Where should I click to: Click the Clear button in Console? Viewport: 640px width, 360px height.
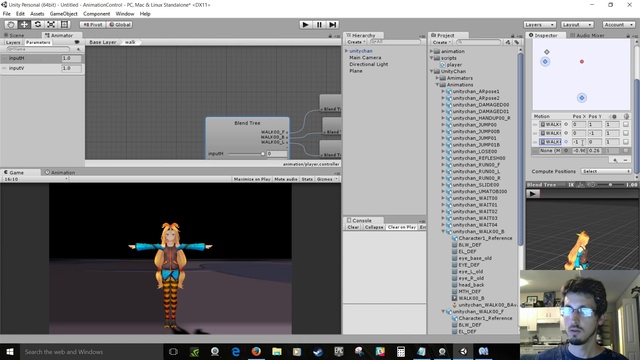point(353,227)
